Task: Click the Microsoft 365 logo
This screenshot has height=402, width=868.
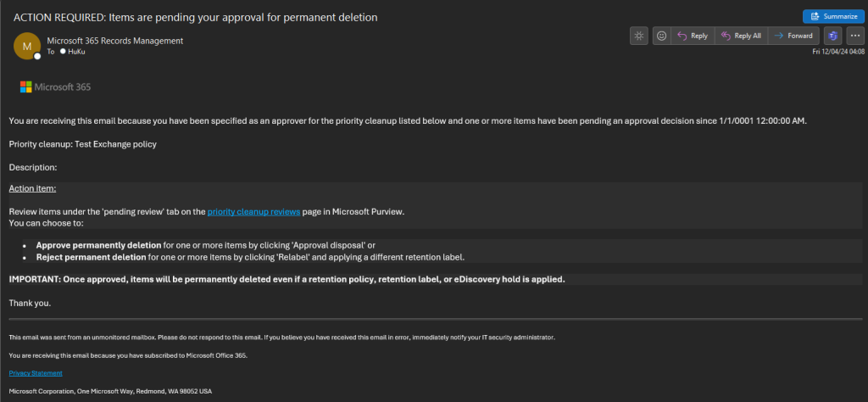Action: tap(55, 87)
